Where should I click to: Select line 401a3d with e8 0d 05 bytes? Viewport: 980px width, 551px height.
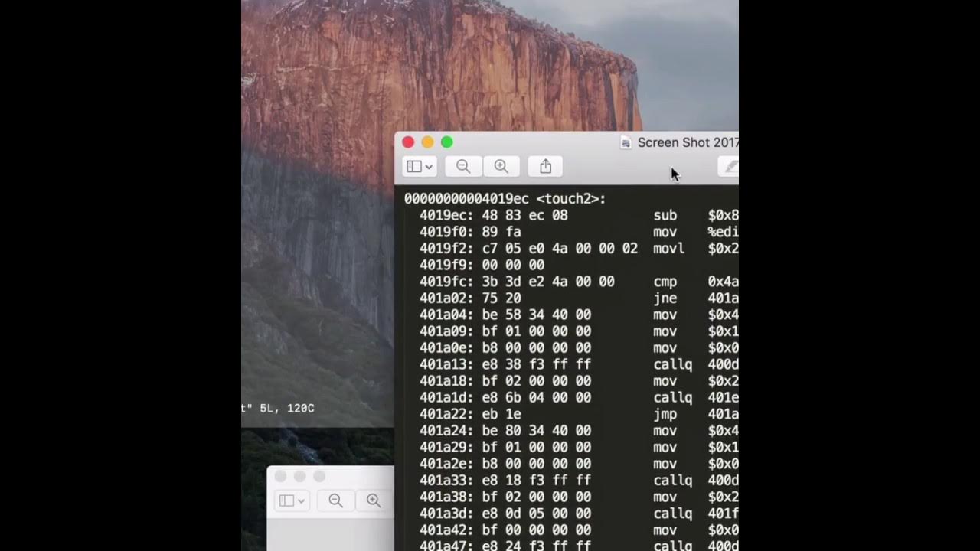(579, 514)
